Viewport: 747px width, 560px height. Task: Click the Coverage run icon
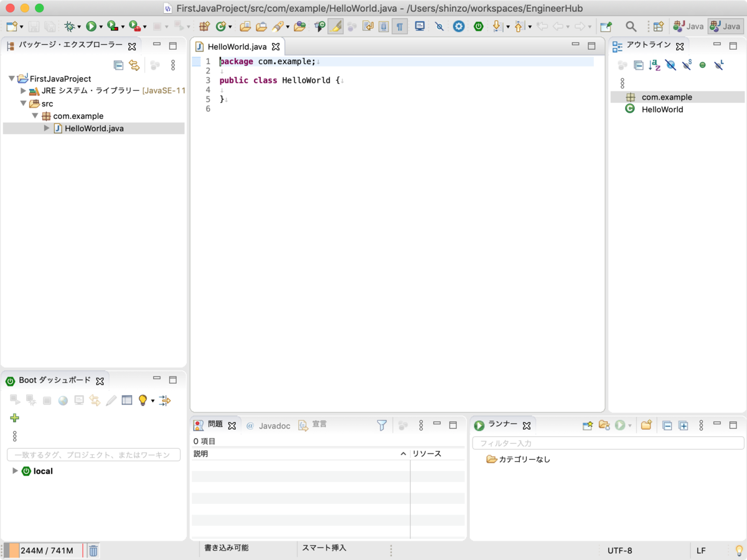tap(113, 26)
